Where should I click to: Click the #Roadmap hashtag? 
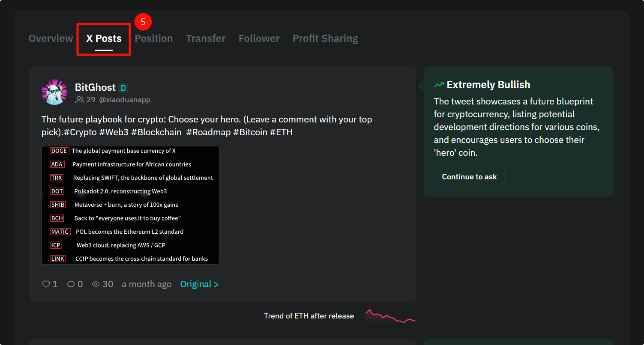click(209, 132)
